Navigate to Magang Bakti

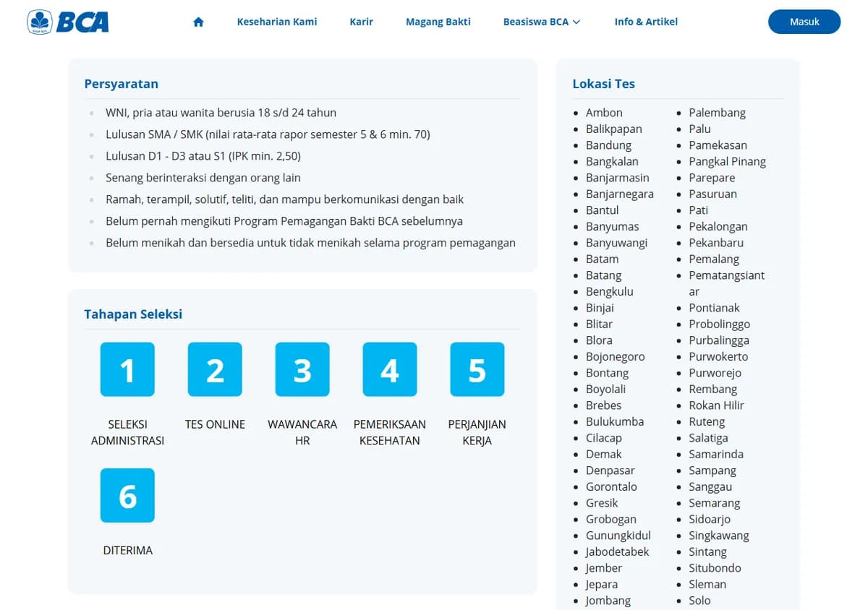click(x=438, y=22)
